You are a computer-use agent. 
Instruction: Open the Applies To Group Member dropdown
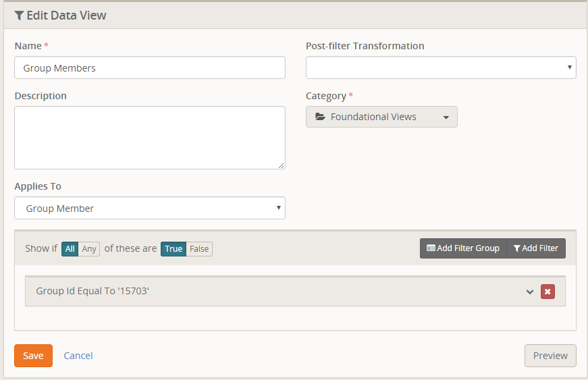coord(149,209)
